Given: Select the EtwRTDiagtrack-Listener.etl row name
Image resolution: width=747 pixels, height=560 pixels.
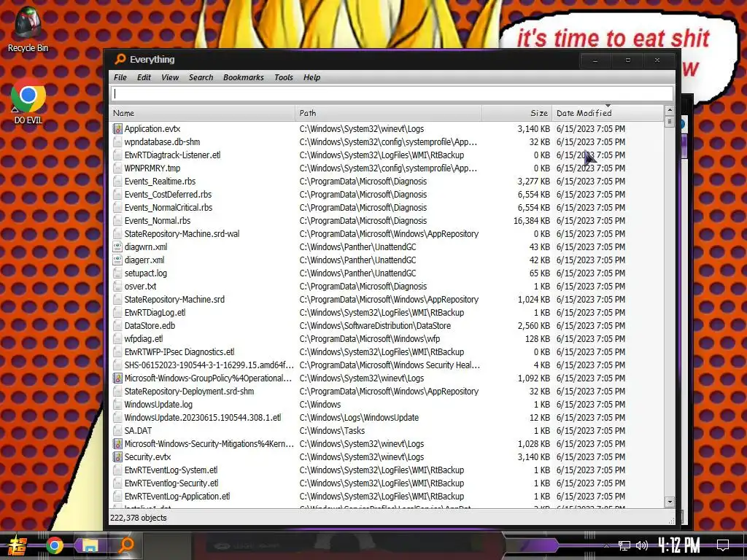Looking at the screenshot, I should tap(172, 155).
